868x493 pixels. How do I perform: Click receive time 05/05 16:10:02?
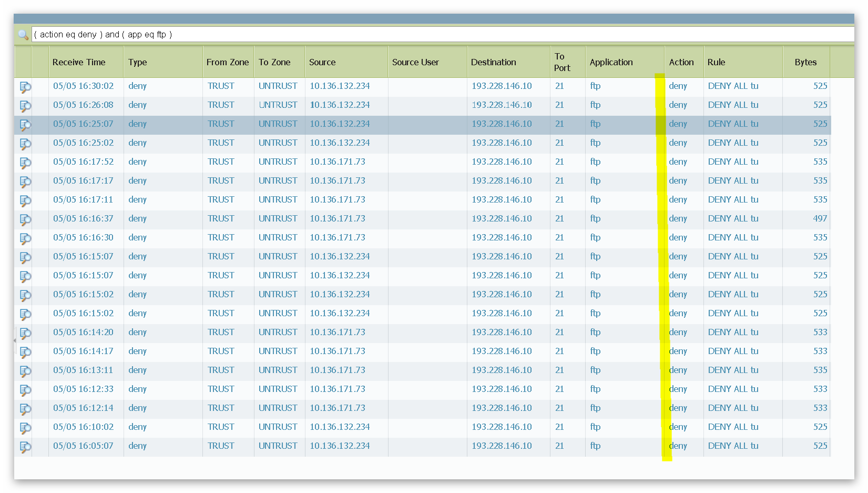[83, 427]
